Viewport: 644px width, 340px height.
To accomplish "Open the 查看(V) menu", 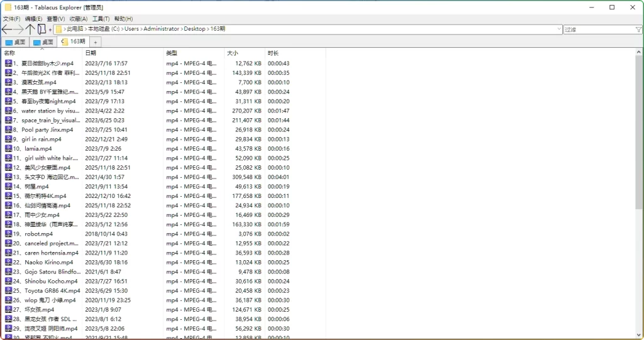I will tap(56, 19).
